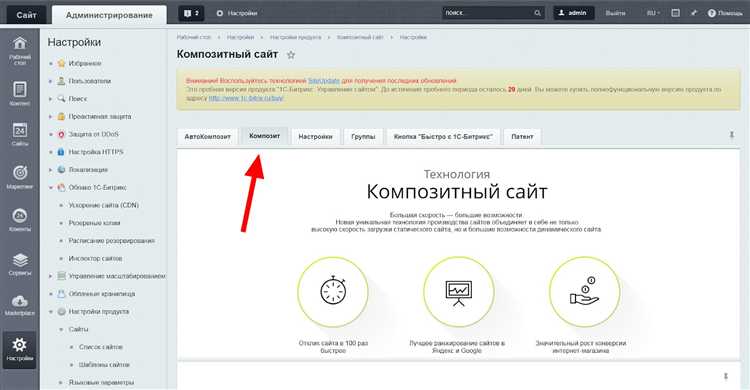The width and height of the screenshot is (750, 390).
Task: Open the 1c-bitrix.ru/buy link in banner
Action: click(x=246, y=98)
